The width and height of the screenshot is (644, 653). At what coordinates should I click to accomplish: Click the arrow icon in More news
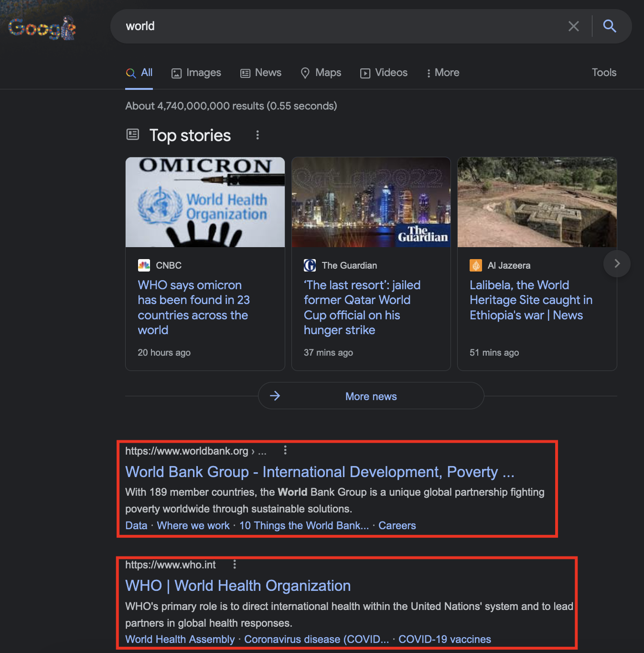point(275,396)
